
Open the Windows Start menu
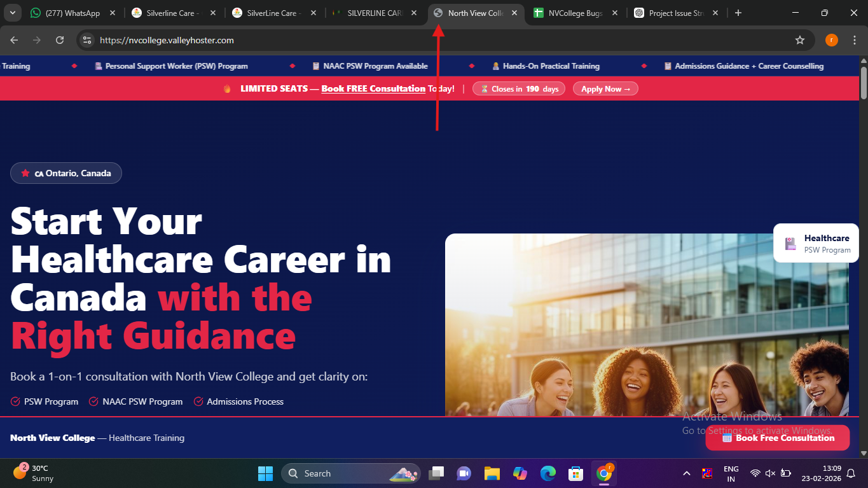pos(265,473)
